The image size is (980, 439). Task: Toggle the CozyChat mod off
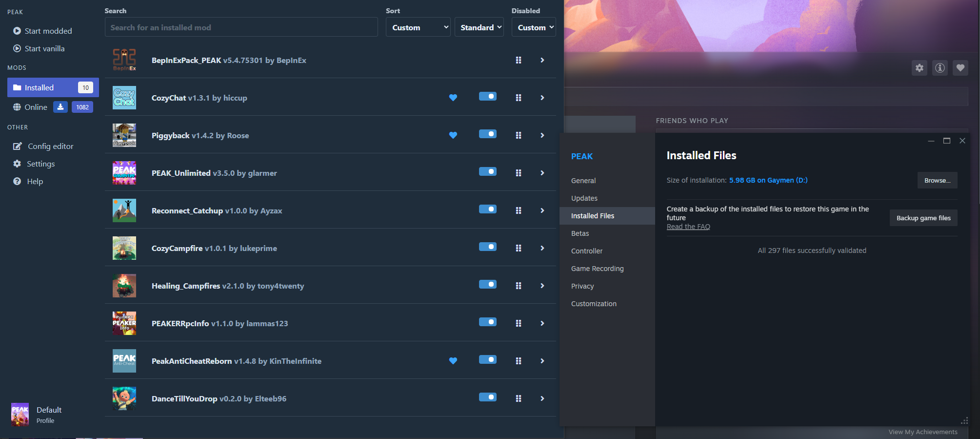point(488,97)
